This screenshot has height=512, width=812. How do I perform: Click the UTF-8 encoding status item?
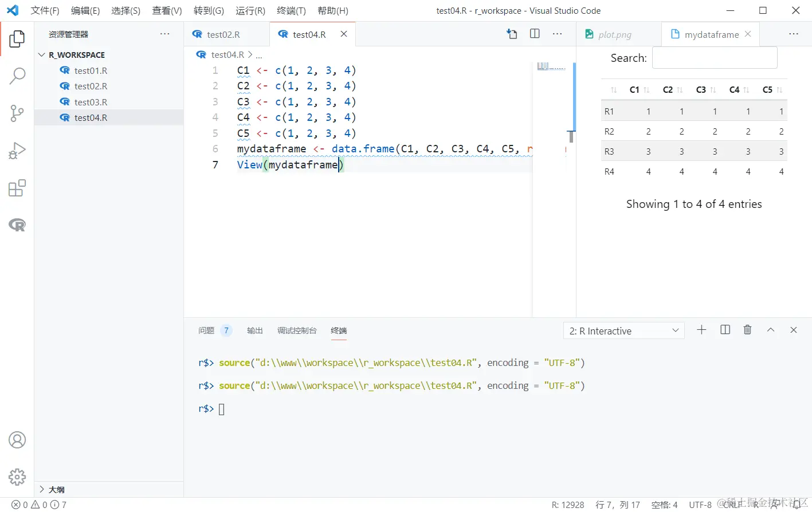point(700,505)
